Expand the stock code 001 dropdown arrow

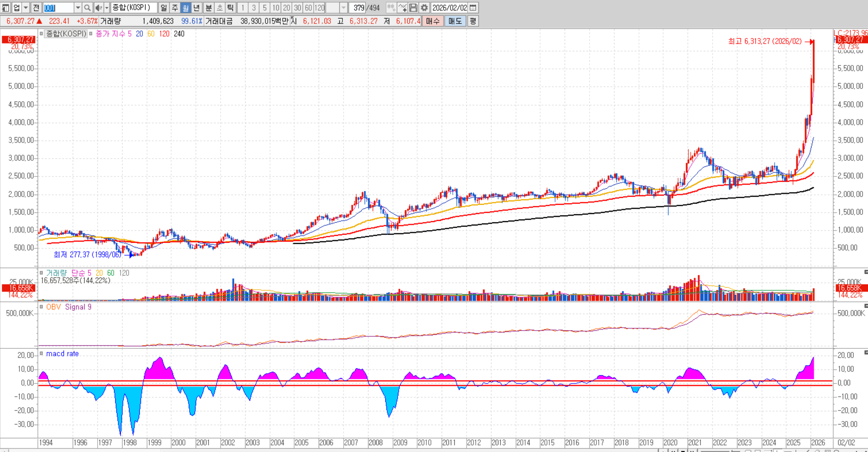[x=78, y=8]
